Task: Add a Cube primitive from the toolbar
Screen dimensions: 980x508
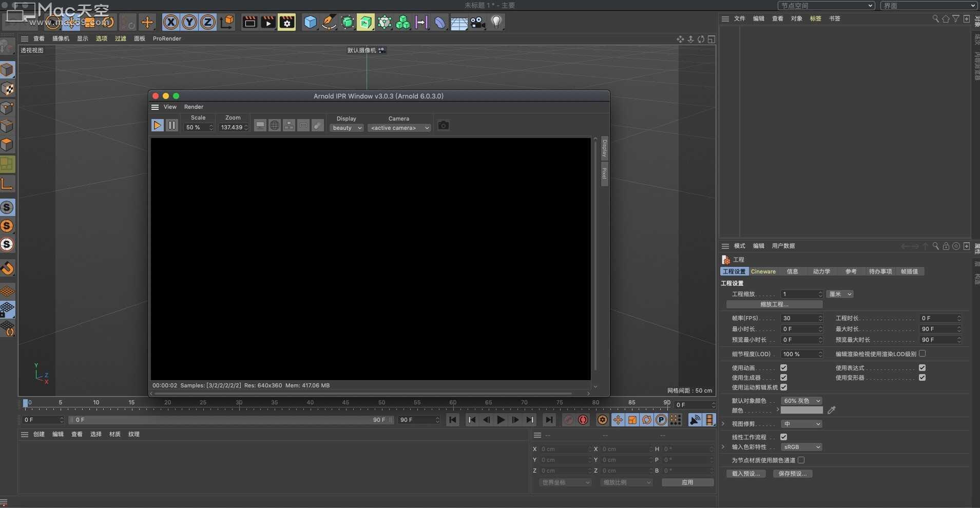Action: 310,22
